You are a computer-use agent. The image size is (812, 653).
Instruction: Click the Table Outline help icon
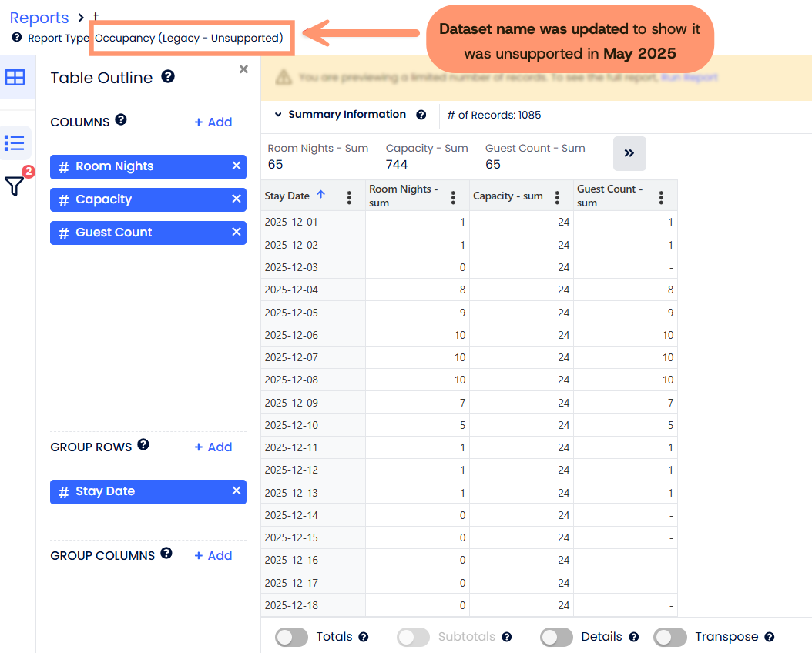click(x=167, y=77)
